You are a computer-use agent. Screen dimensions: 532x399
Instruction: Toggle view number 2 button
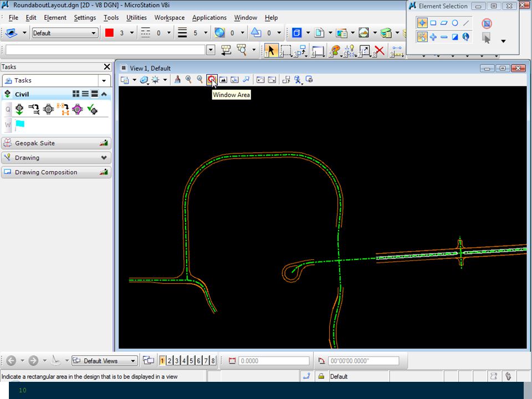(170, 361)
